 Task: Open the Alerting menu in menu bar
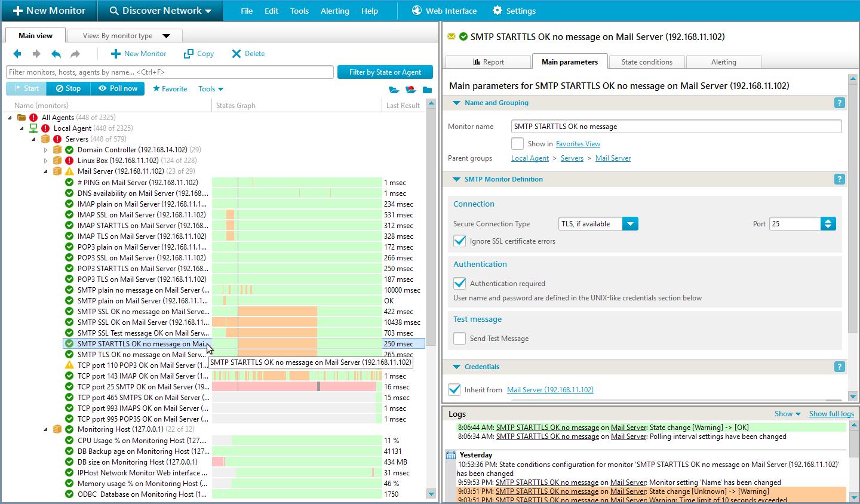(x=334, y=11)
